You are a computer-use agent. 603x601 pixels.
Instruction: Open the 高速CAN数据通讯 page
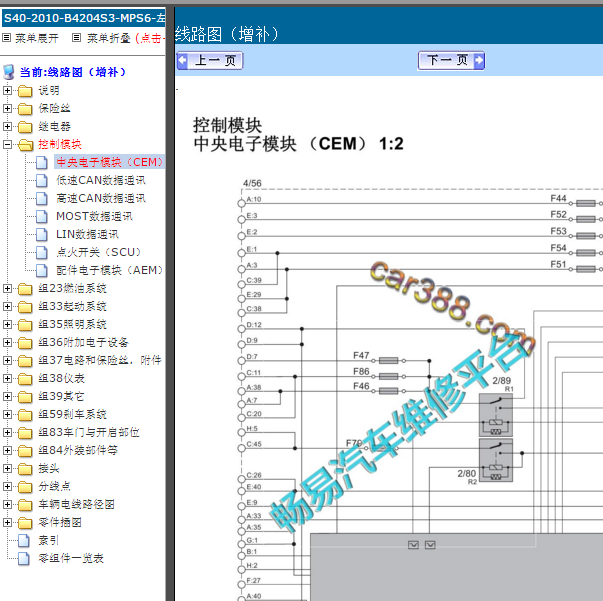click(101, 198)
